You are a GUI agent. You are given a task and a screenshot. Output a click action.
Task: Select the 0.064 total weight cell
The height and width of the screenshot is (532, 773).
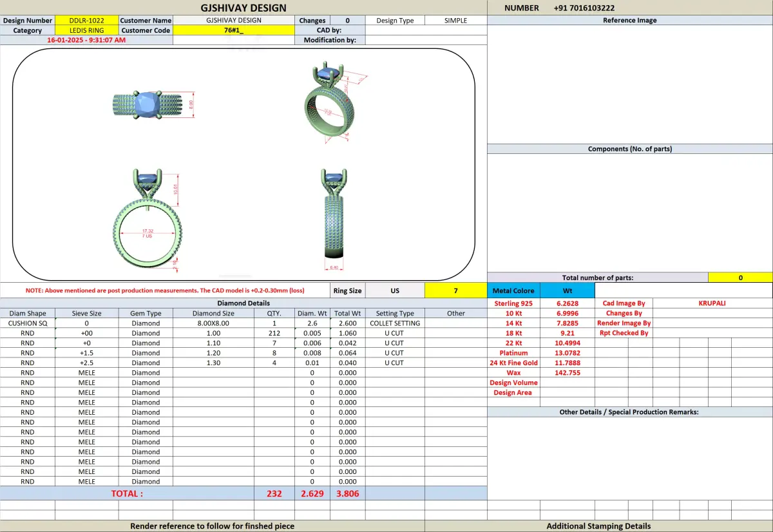pyautogui.click(x=347, y=353)
